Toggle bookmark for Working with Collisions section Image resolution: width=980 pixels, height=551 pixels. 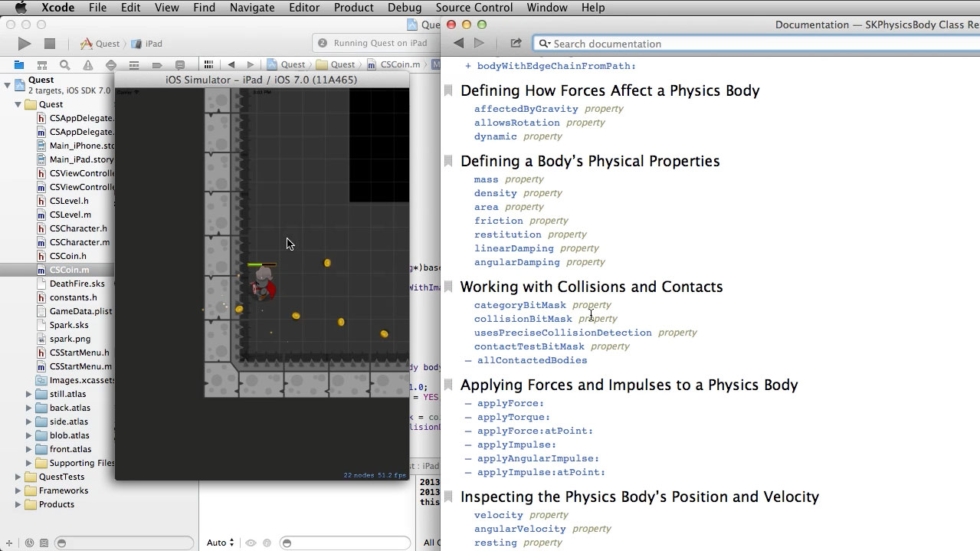448,287
